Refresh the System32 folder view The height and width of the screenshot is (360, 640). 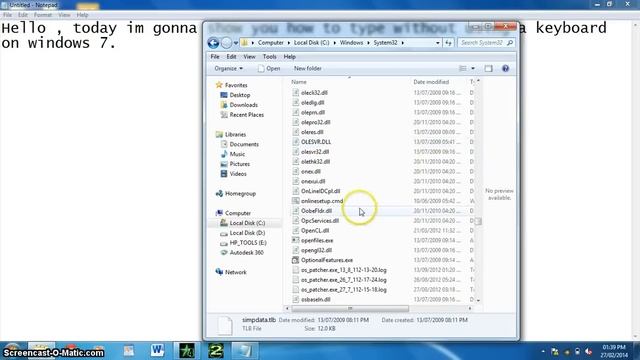point(449,42)
